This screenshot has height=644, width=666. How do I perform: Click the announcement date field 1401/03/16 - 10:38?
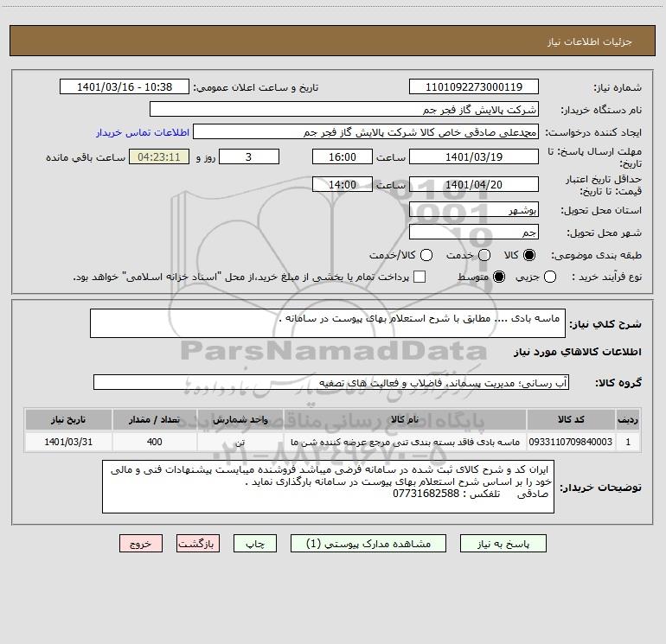tap(125, 86)
